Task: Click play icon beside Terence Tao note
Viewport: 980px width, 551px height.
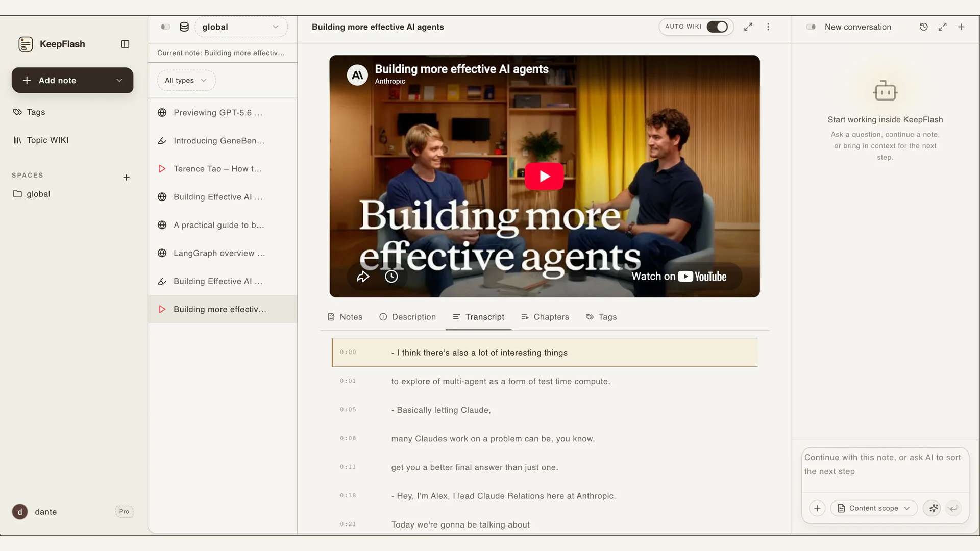Action: coord(162,168)
